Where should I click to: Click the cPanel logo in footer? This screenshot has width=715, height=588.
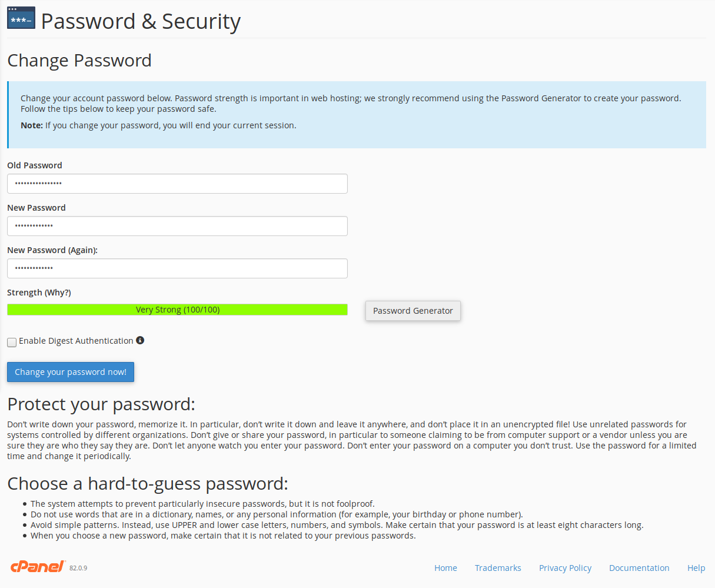(x=37, y=567)
